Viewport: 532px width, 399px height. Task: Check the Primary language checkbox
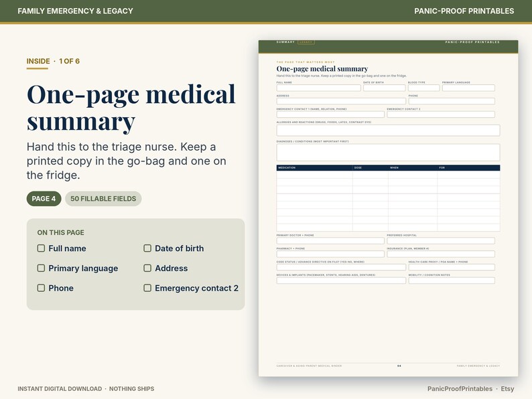41,268
